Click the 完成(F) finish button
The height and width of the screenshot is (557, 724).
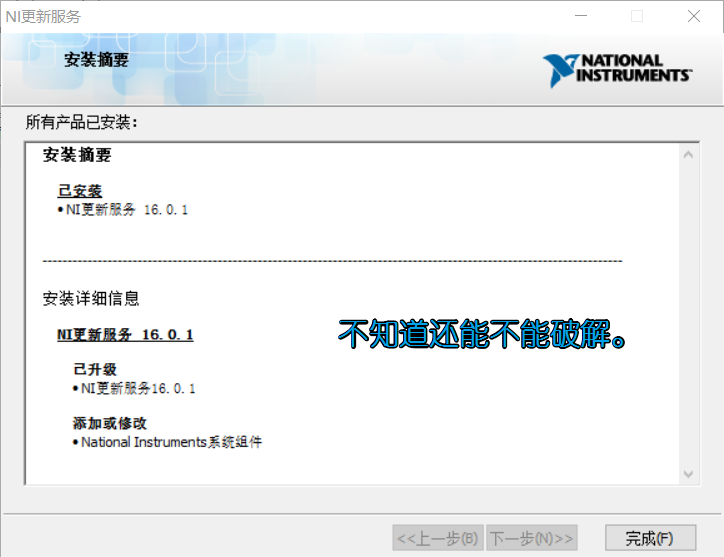click(x=650, y=538)
